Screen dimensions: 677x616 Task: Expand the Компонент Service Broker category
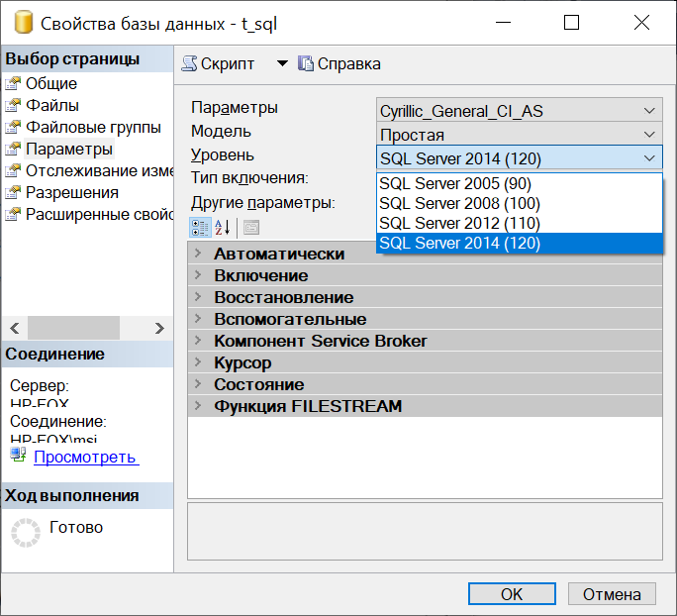coord(198,341)
